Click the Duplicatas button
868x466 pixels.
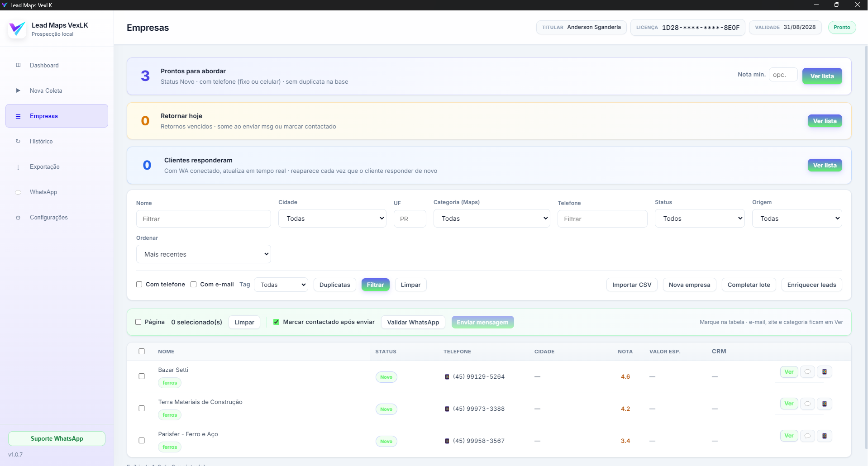334,285
